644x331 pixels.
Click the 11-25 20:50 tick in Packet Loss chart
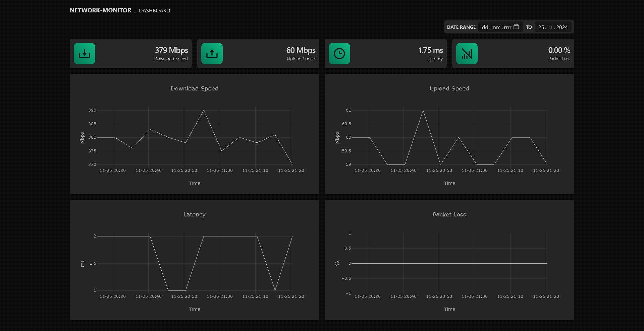439,296
